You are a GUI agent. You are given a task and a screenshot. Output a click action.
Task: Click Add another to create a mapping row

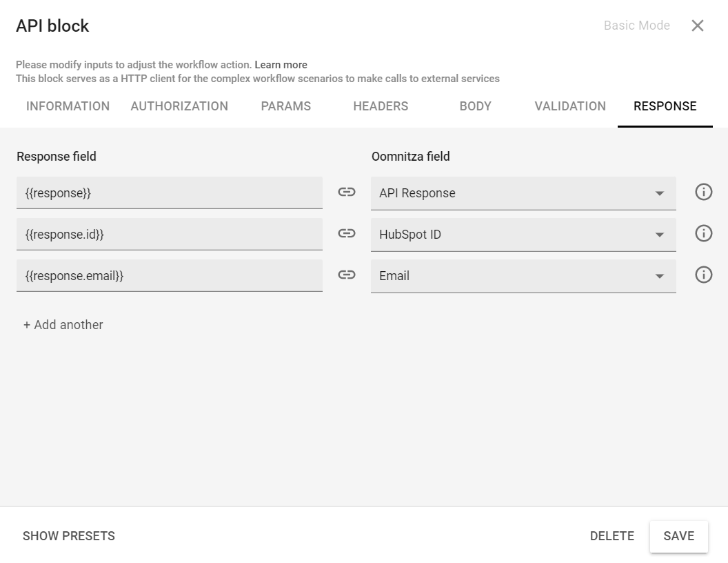[63, 324]
